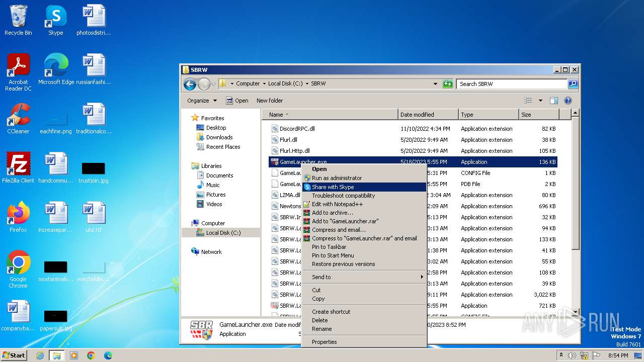
Task: Show hidden system tray icons arrow
Action: 561,355
